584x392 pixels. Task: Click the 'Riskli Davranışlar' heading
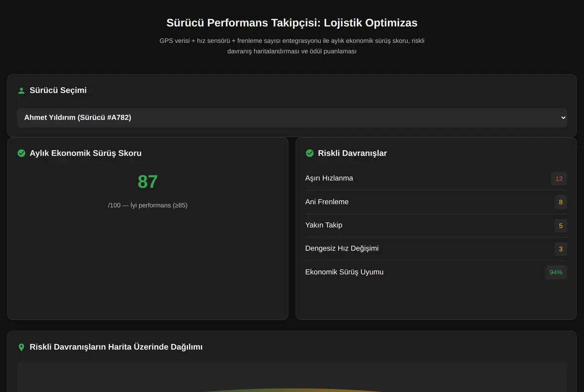pyautogui.click(x=352, y=153)
